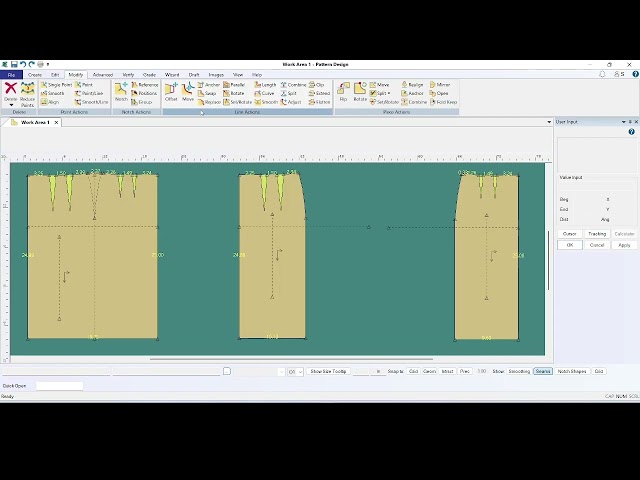The width and height of the screenshot is (640, 480).
Task: Click the Save icon in title bar
Action: (x=14, y=64)
